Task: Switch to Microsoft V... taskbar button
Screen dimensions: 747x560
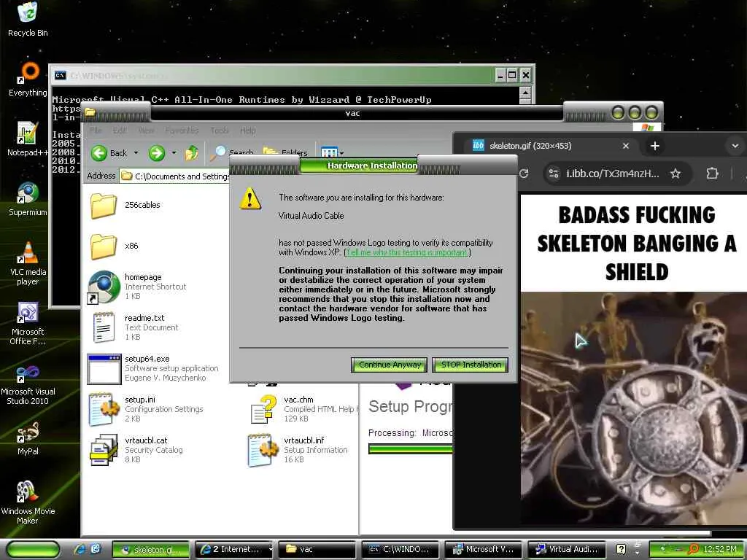Action: pos(484,549)
